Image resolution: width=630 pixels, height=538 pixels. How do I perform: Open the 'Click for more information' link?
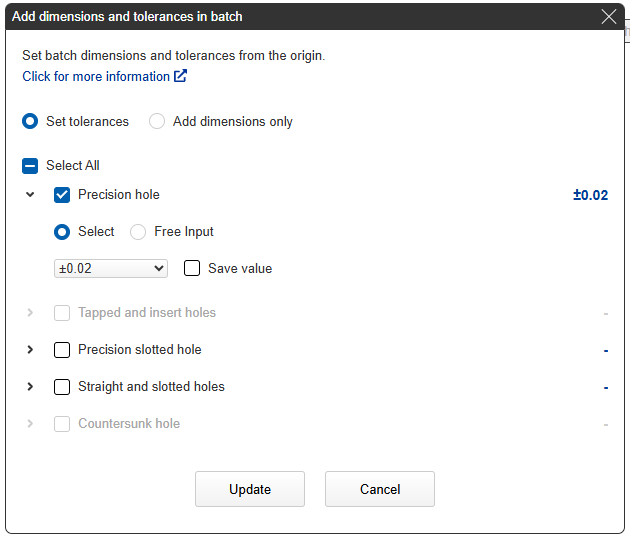96,76
